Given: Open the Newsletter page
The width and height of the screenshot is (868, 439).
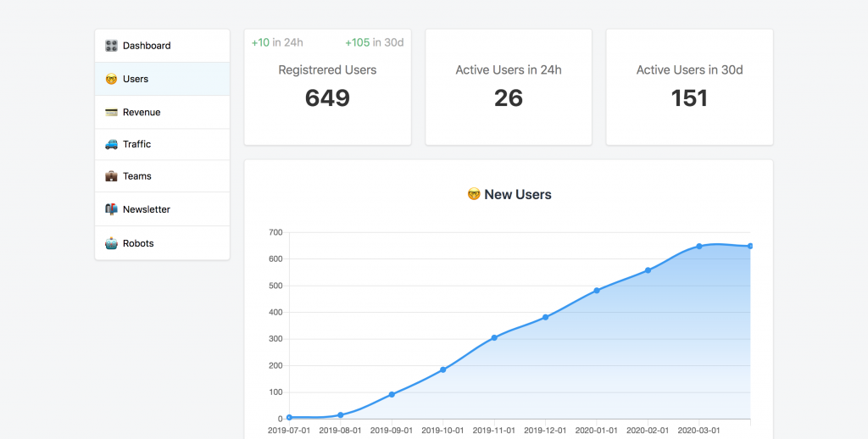Looking at the screenshot, I should pyautogui.click(x=147, y=209).
